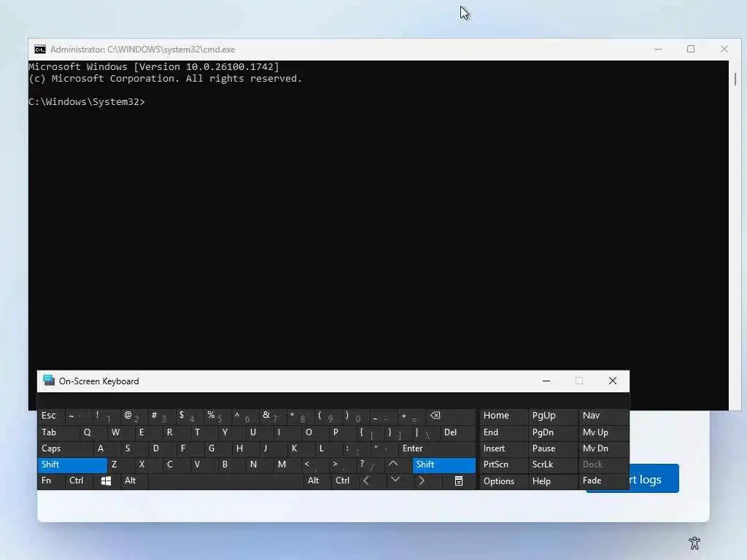Minimize the On-Screen Keyboard window
The image size is (747, 560).
point(546,381)
